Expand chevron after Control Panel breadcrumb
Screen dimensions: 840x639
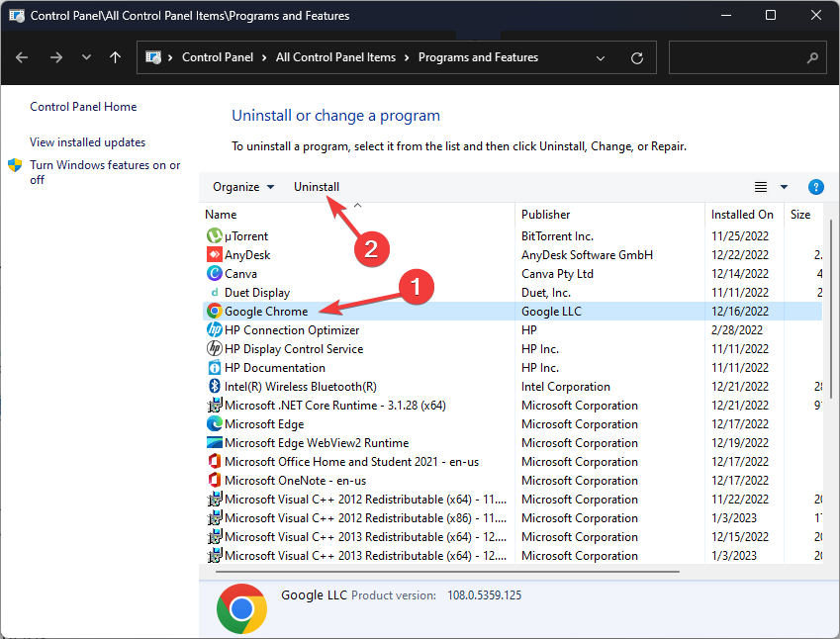click(264, 57)
